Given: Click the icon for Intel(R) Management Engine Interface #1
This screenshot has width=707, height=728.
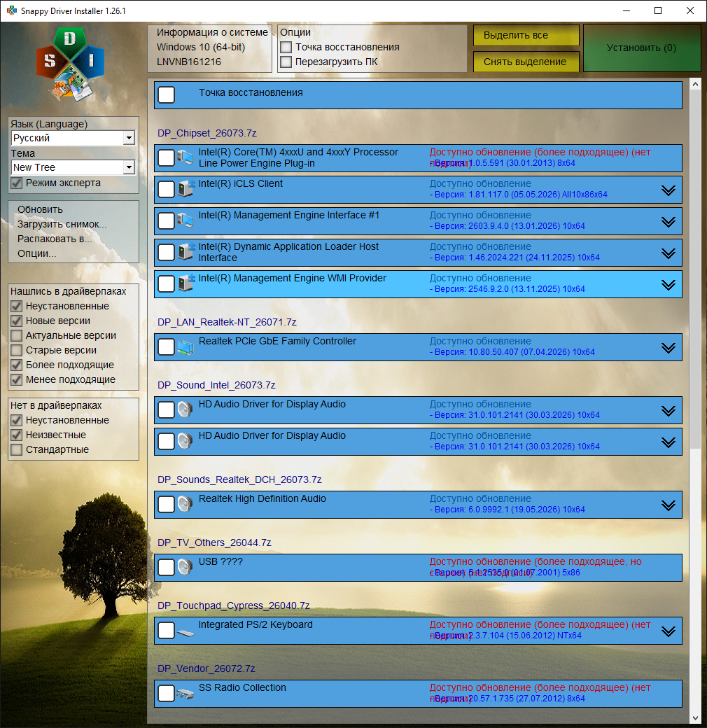Looking at the screenshot, I should click(x=185, y=220).
